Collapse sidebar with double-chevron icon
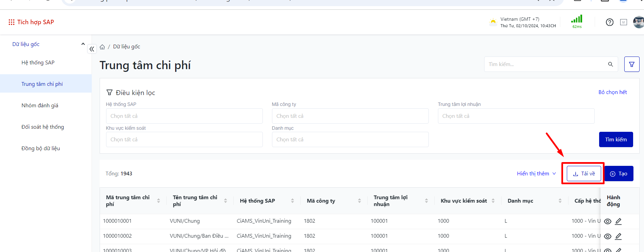644x252 pixels. pyautogui.click(x=92, y=49)
